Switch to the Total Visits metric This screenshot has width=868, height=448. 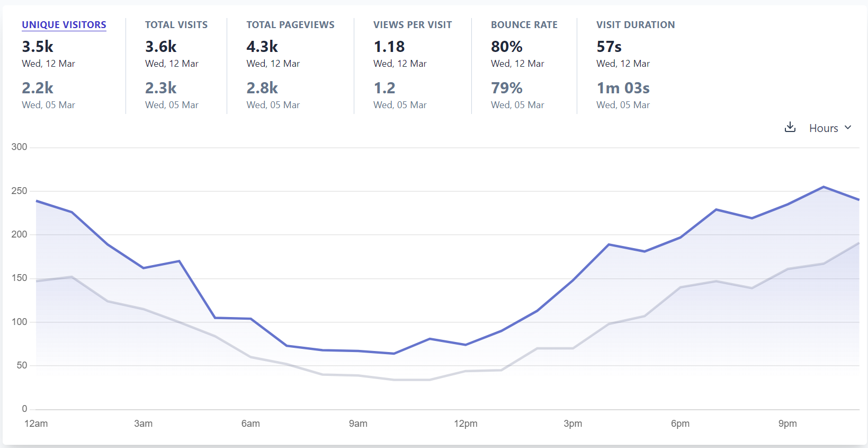[176, 25]
